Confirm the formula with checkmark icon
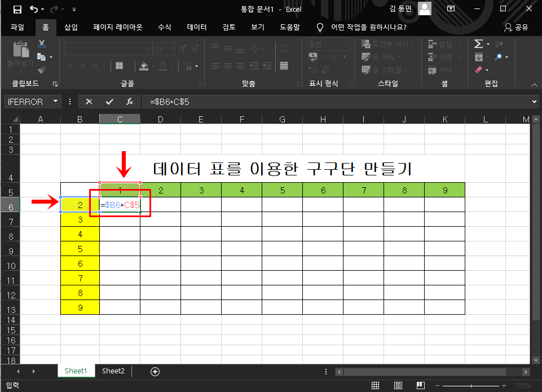 click(x=109, y=102)
